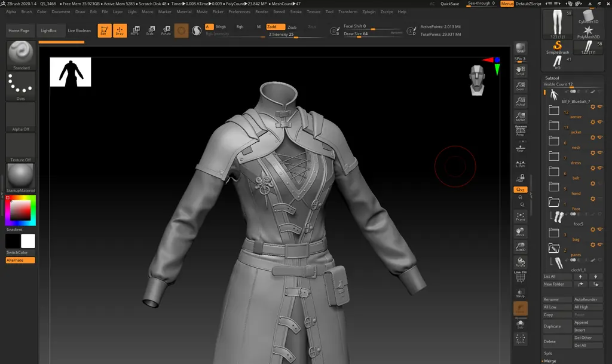
Task: Toggle Transp transparency mode
Action: point(521,293)
